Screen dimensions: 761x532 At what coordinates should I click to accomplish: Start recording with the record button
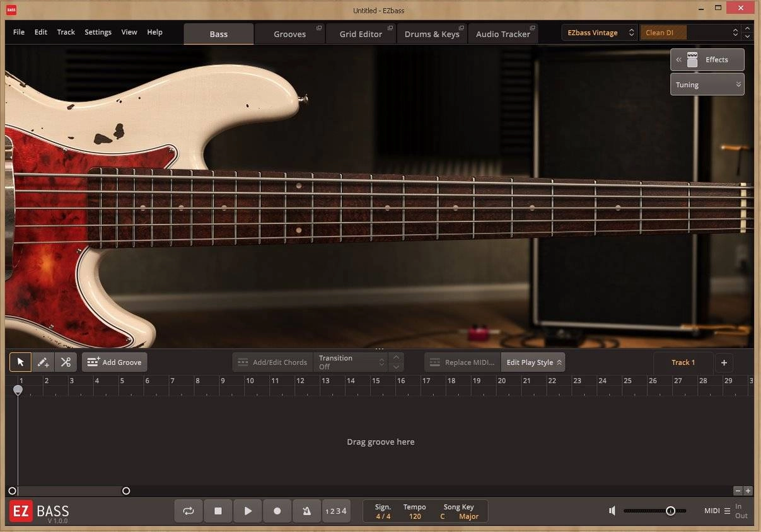277,511
